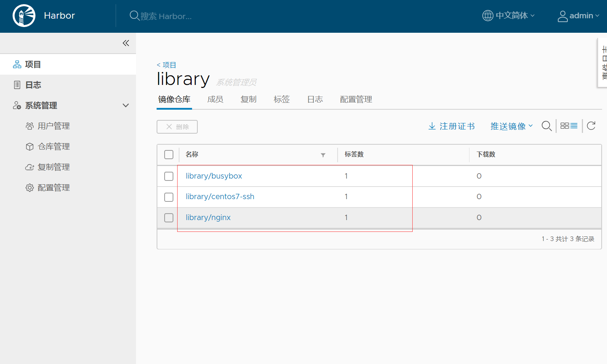Image resolution: width=607 pixels, height=364 pixels.
Task: Click the 系统管理员 role label
Action: [x=236, y=82]
